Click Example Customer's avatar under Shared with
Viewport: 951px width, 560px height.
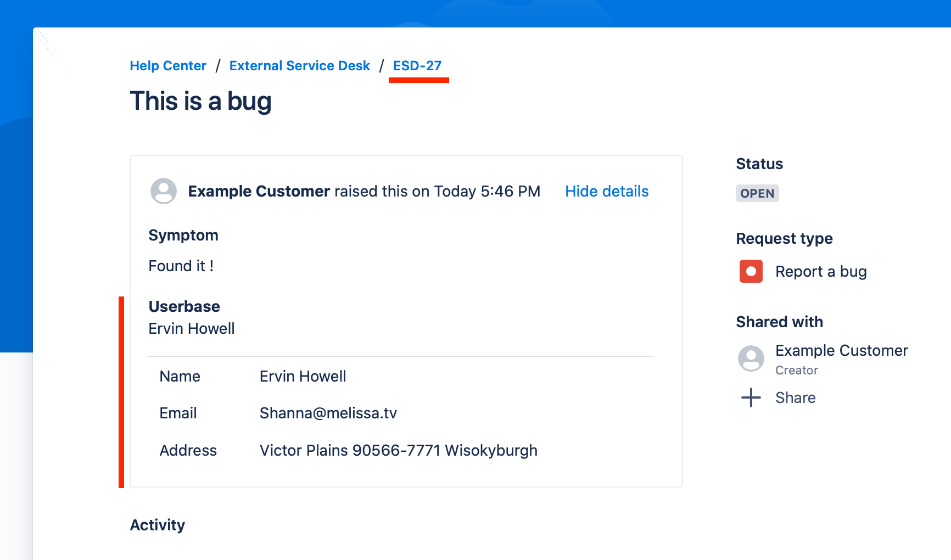coord(751,359)
